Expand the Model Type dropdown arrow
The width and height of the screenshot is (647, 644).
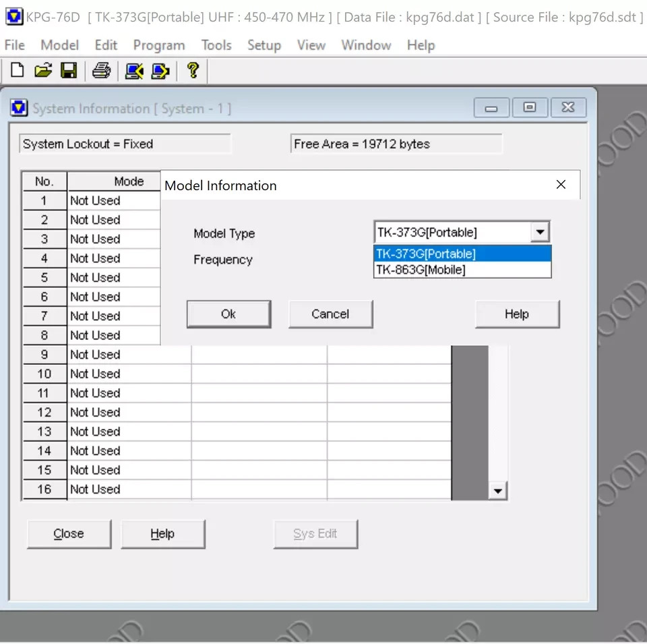point(539,233)
